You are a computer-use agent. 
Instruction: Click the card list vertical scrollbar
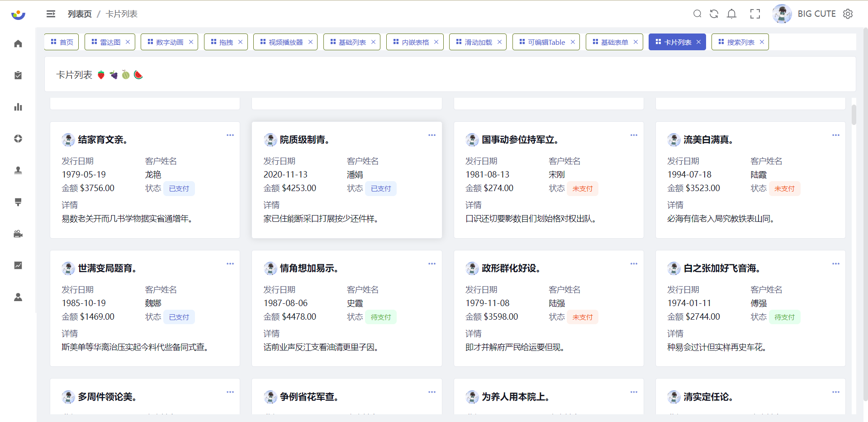(x=854, y=115)
